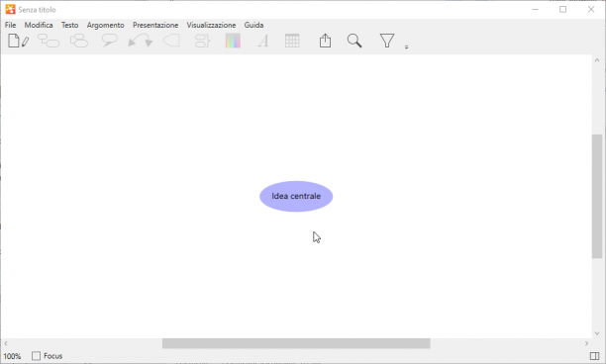The width and height of the screenshot is (606, 364).
Task: Toggle the side panel icon at bottom right
Action: coord(594,356)
